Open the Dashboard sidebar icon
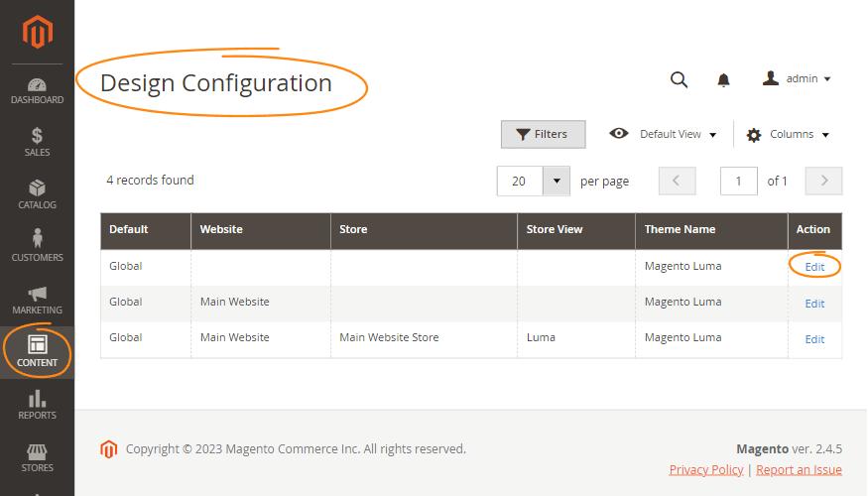The image size is (868, 496). [x=37, y=91]
